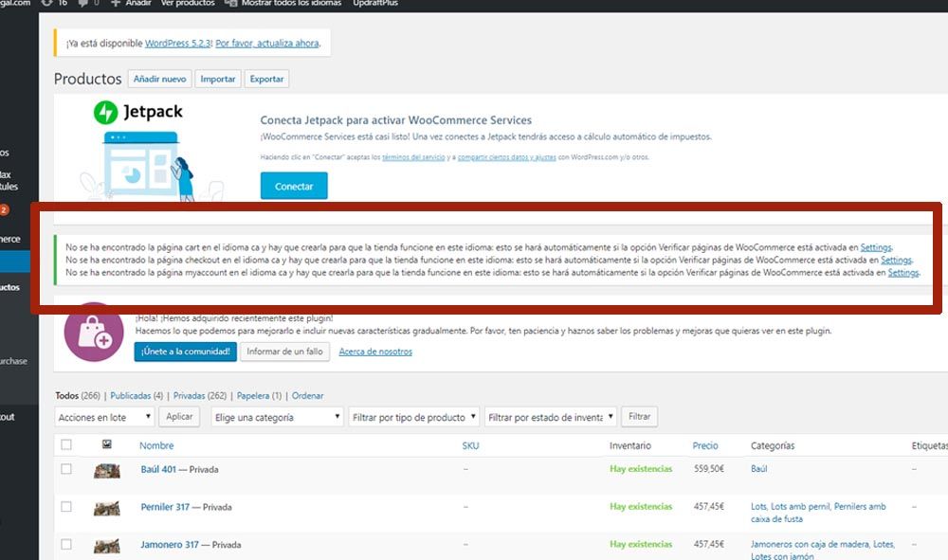The image size is (948, 560).
Task: Check the Baúl 401 row checkbox
Action: coord(66,469)
